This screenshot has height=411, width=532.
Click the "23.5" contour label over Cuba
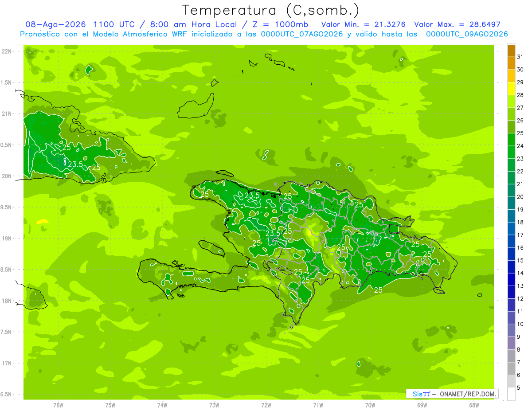coord(75,164)
